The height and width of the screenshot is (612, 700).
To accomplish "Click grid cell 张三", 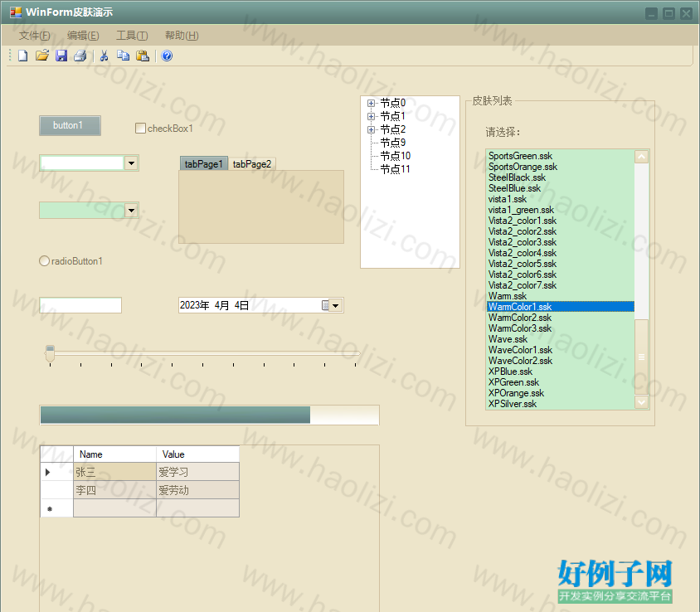I will coord(114,472).
